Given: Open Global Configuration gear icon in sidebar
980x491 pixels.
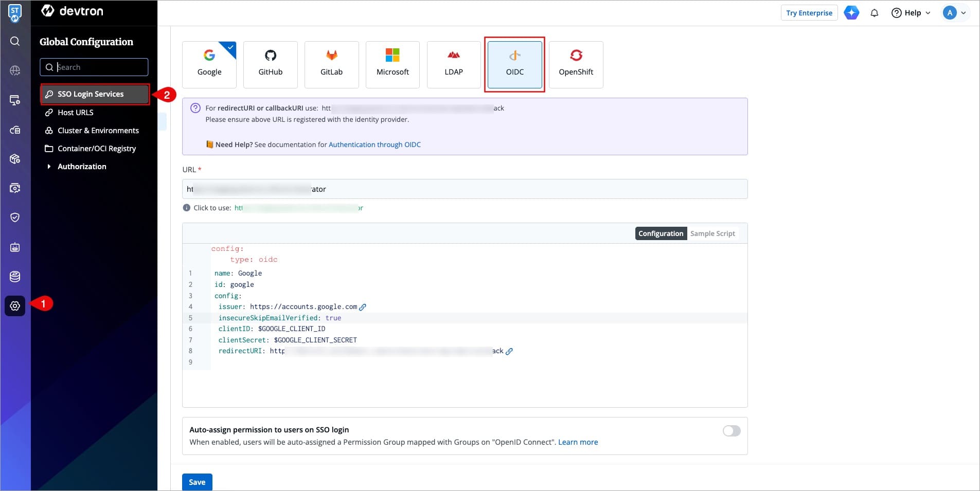Looking at the screenshot, I should click(15, 306).
